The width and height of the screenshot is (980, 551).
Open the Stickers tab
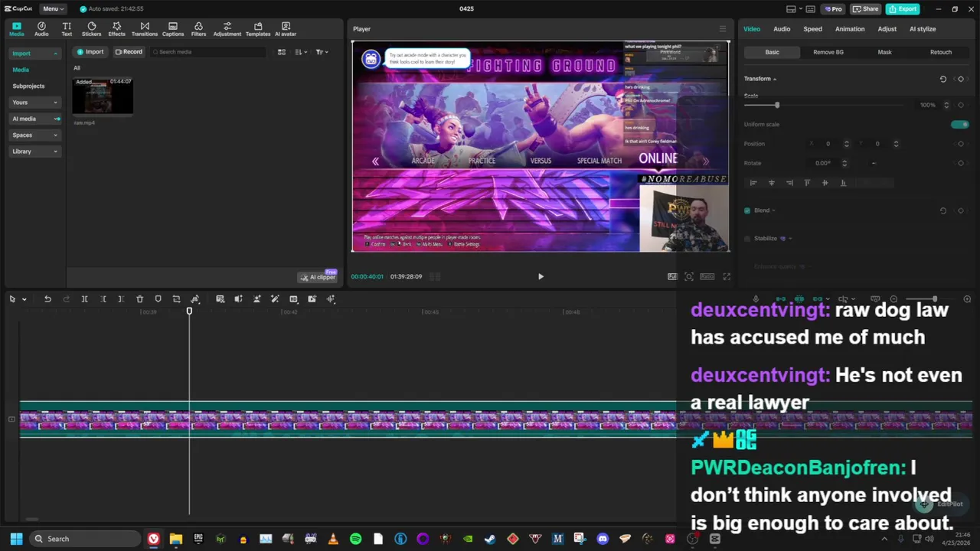click(91, 29)
